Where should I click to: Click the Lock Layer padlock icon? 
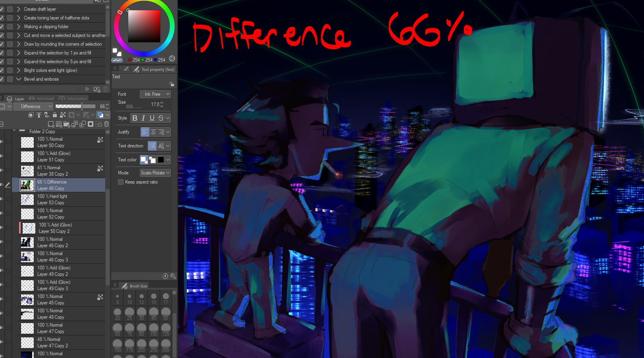click(x=55, y=115)
